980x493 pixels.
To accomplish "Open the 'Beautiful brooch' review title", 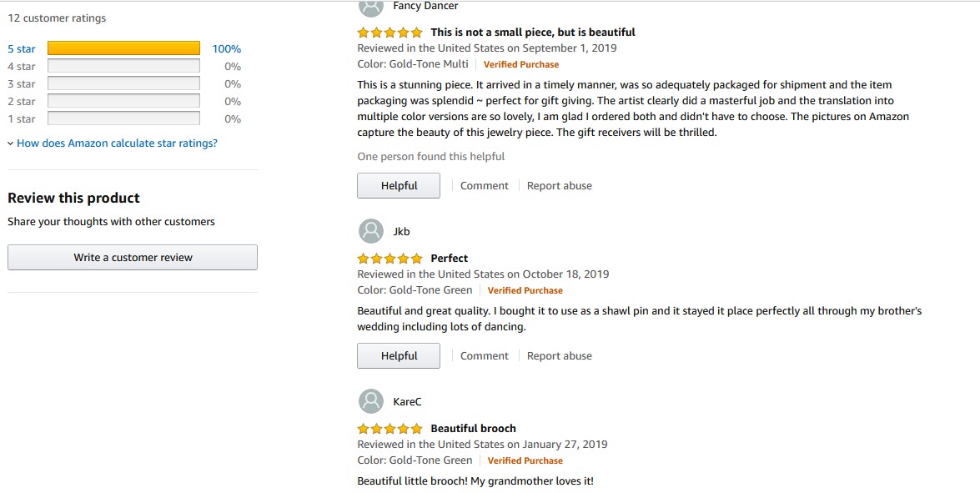I will 473,429.
